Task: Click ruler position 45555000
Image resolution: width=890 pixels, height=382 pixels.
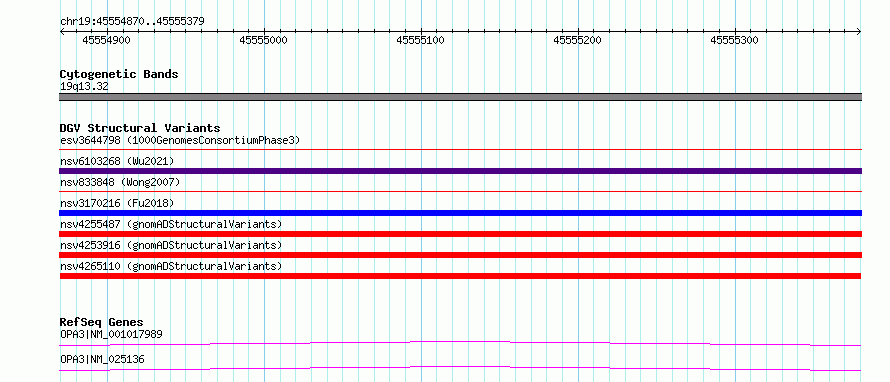Action: [263, 40]
